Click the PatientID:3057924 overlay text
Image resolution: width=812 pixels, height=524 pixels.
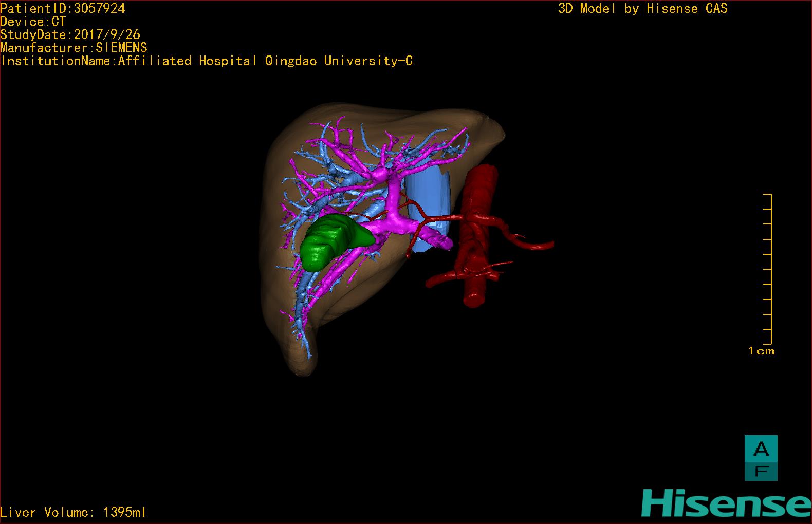63,8
